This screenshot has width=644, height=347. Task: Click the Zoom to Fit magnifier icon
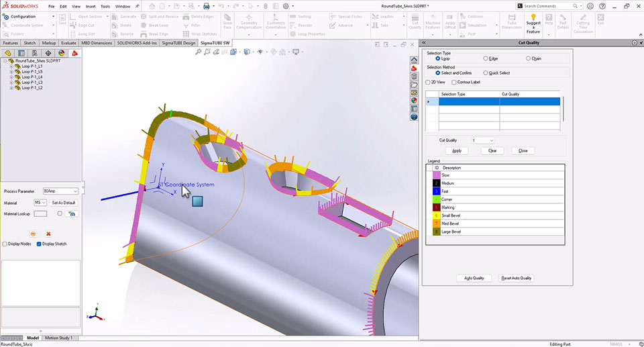[198, 52]
